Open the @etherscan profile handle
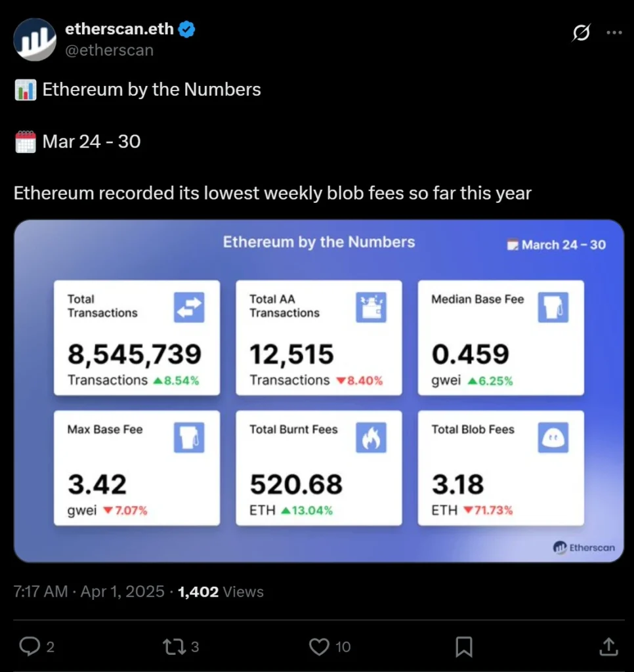Screen dimensions: 634x672 (110, 49)
